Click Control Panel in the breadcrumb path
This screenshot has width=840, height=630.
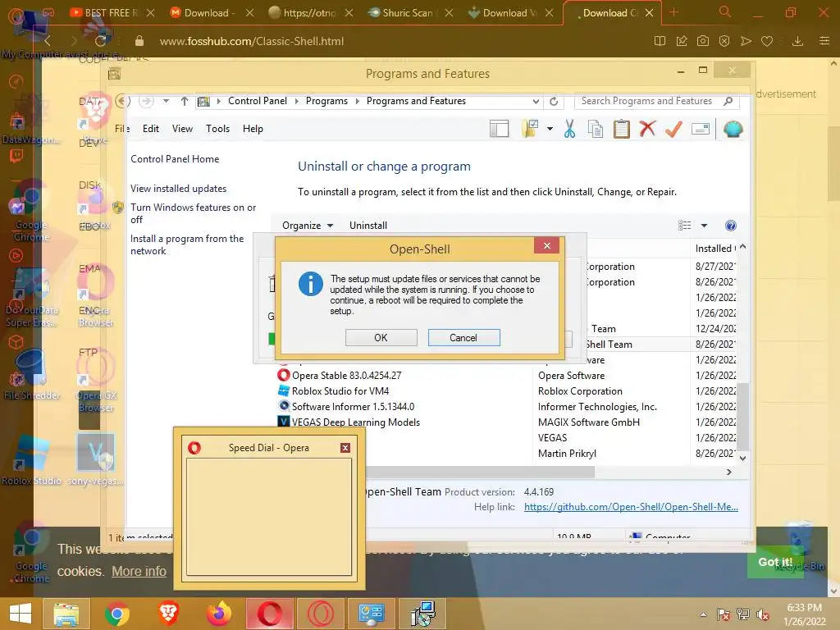click(257, 101)
